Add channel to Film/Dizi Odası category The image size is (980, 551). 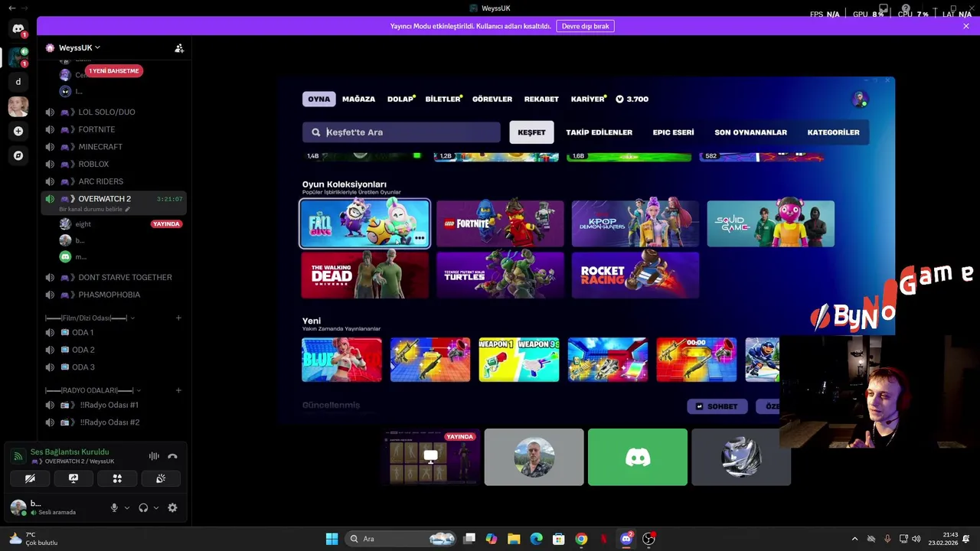click(x=178, y=318)
